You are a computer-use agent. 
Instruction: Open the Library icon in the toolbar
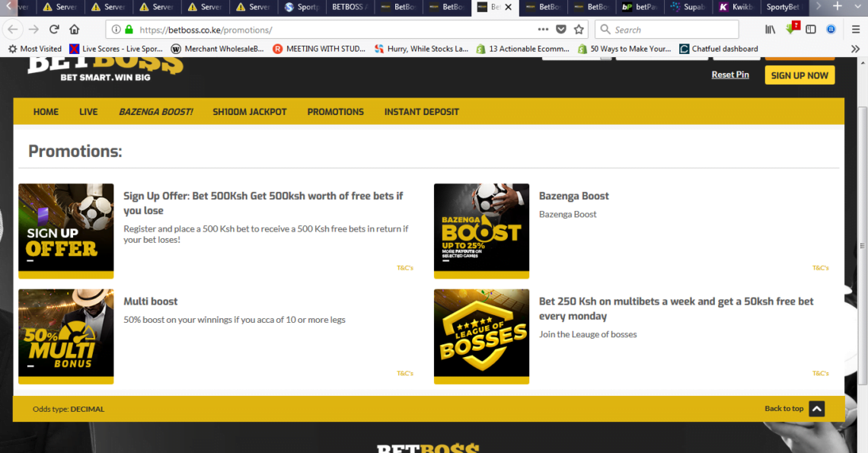click(x=770, y=30)
